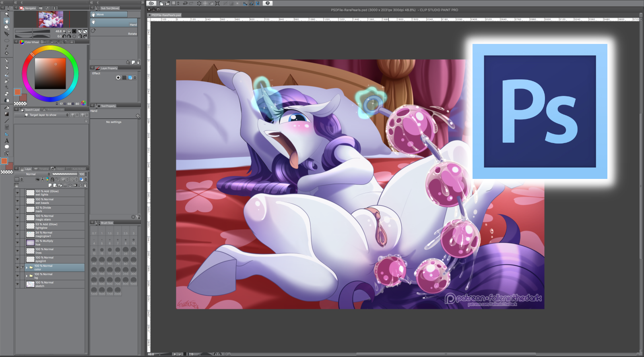Click the Navigator canvas thumbnail preview
Viewport: 644px width, 357px height.
tap(50, 19)
